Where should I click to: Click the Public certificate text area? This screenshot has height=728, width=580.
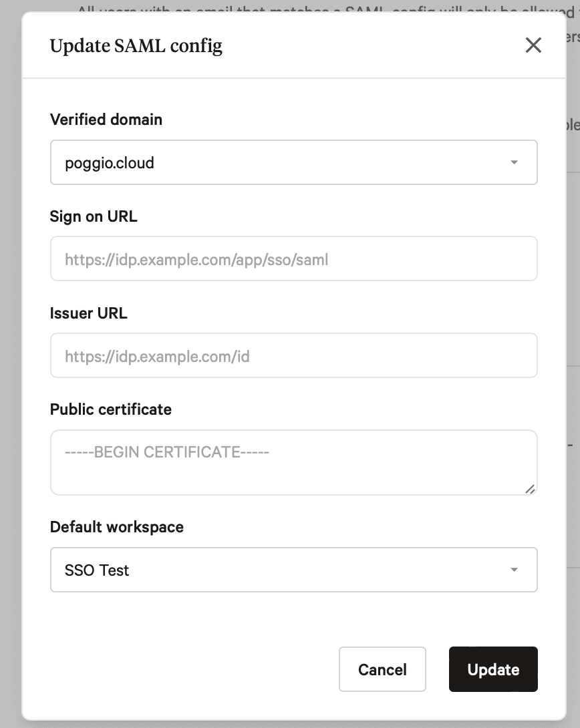click(x=293, y=461)
